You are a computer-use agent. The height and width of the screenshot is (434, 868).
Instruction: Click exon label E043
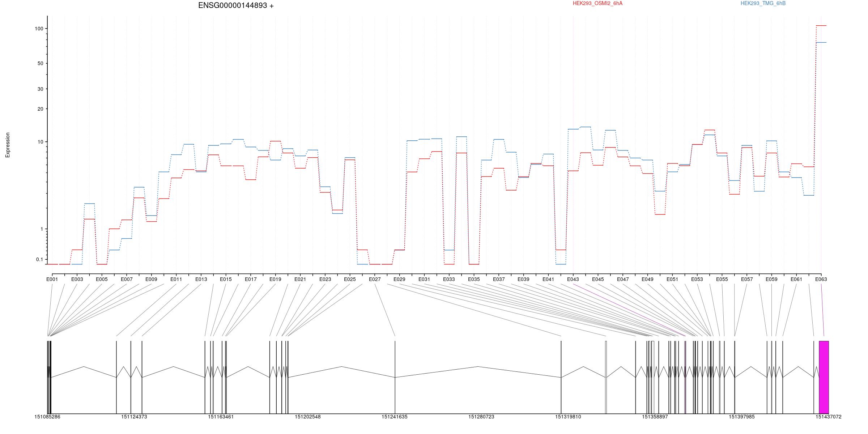point(573,279)
